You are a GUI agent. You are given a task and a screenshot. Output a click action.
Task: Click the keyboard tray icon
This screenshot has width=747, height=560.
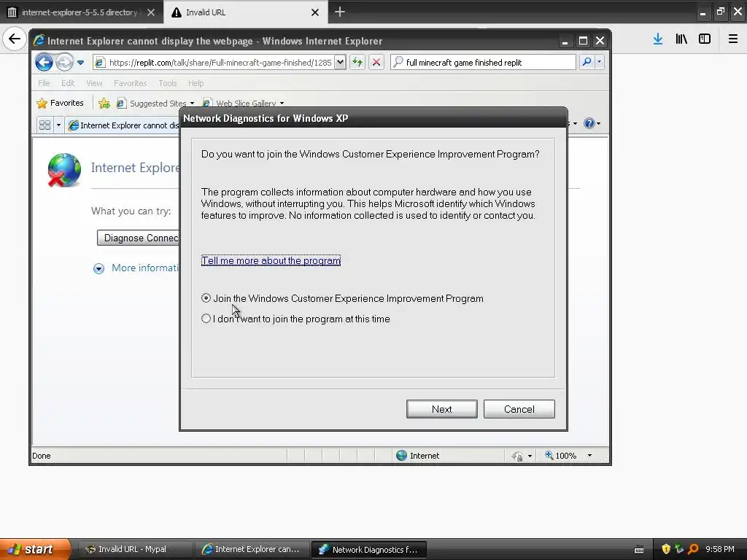tap(639, 550)
